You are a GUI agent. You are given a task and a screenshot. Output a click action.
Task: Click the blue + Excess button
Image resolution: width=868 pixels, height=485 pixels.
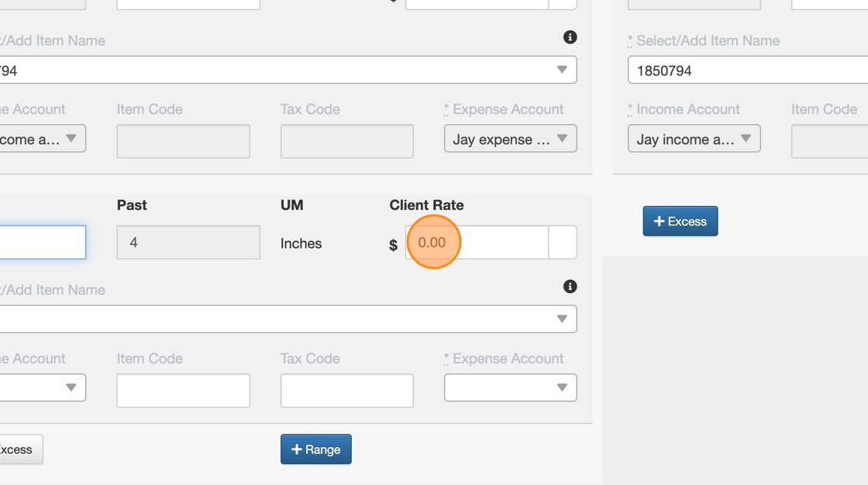[680, 221]
